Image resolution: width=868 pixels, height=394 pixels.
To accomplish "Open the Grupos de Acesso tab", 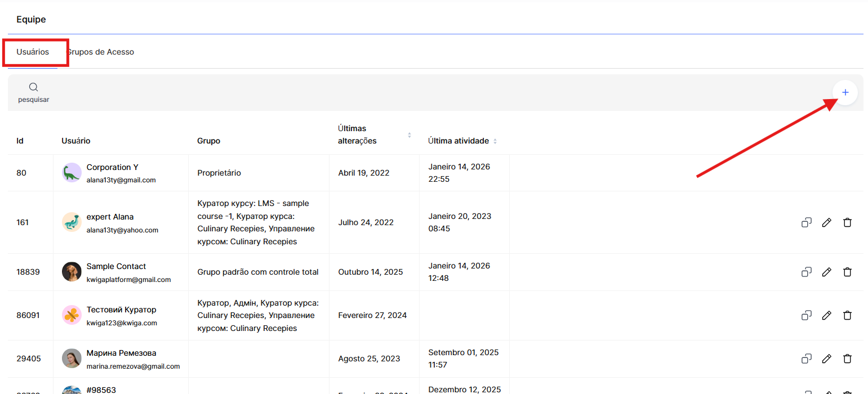I will click(101, 52).
